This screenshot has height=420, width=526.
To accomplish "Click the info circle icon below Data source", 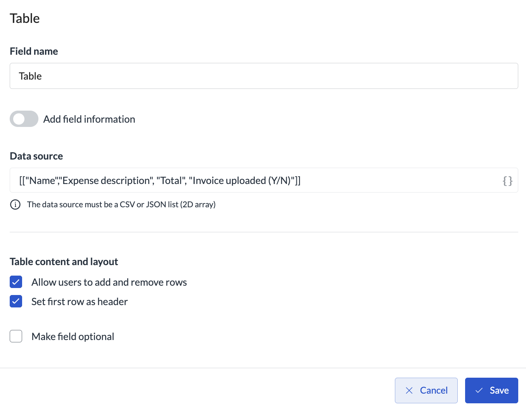I will pyautogui.click(x=15, y=205).
